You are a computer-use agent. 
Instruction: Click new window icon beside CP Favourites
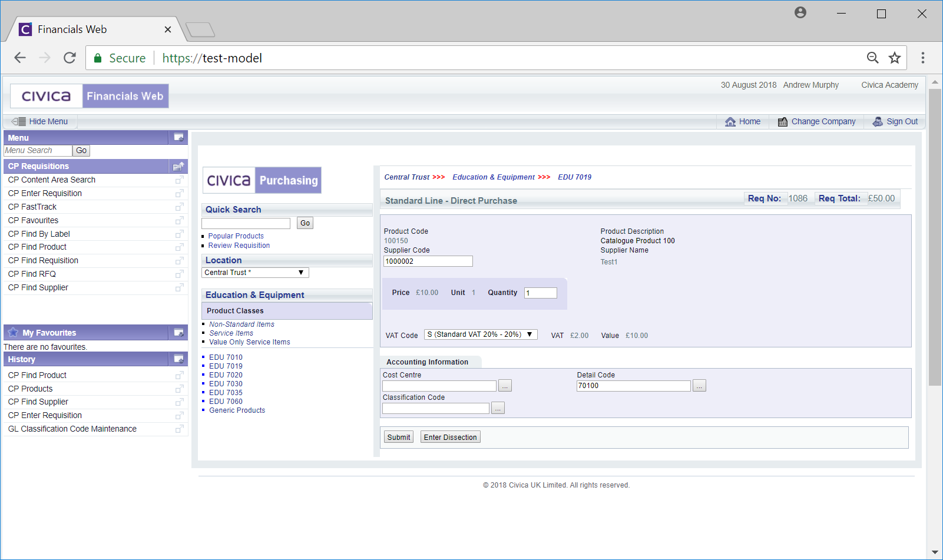[x=179, y=220]
